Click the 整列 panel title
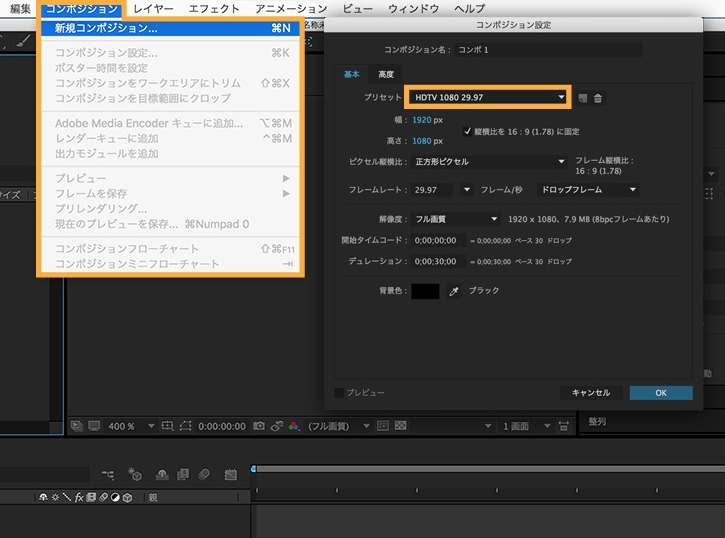This screenshot has width=725, height=538. point(597,422)
